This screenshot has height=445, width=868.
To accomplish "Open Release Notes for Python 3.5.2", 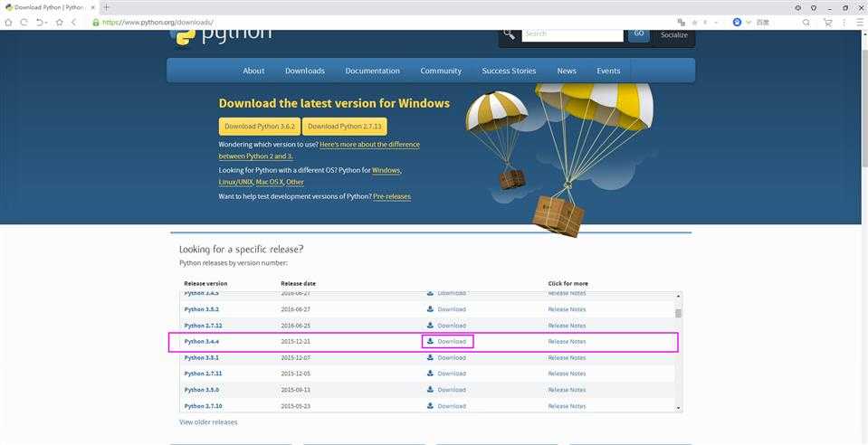I will (x=567, y=309).
